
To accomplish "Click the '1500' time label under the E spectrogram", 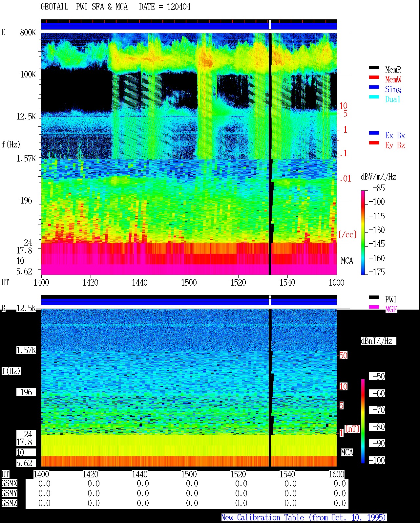I will (189, 282).
